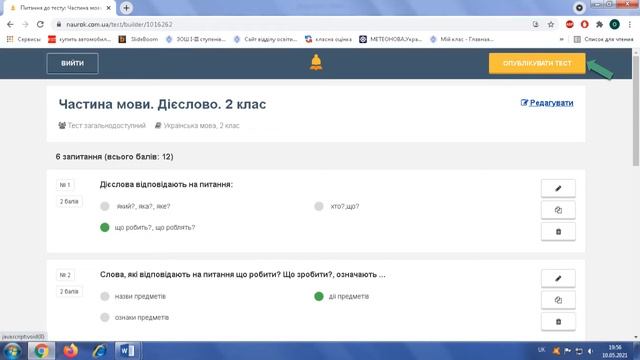Screen dimensions: 640x360
Task: Click the volume icon in the system tray
Action: click(x=590, y=351)
